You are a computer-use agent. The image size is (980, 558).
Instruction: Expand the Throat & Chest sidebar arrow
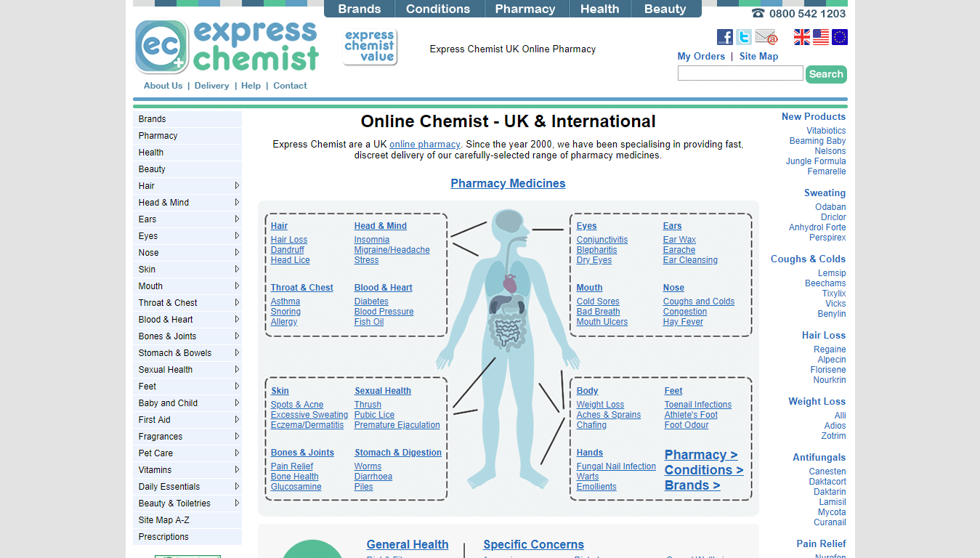tap(237, 302)
